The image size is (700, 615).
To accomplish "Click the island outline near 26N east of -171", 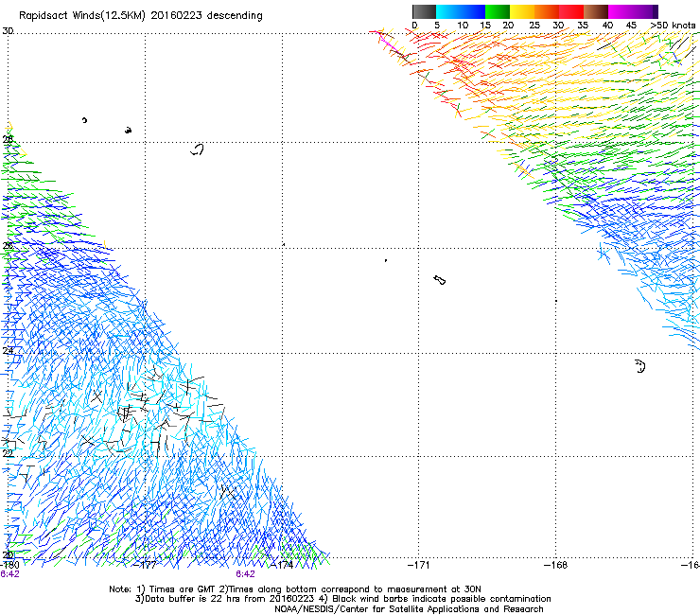I will point(440,280).
